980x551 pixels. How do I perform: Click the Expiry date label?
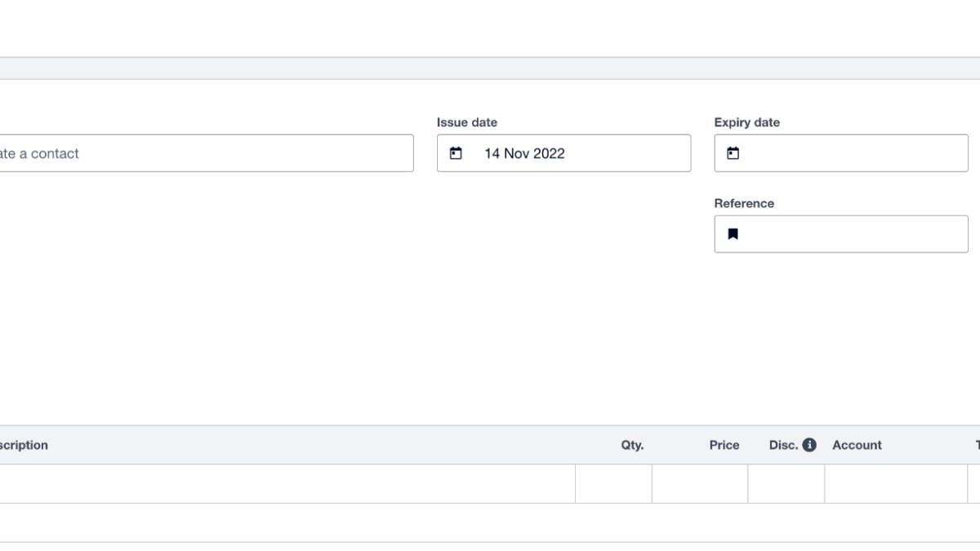click(x=746, y=122)
